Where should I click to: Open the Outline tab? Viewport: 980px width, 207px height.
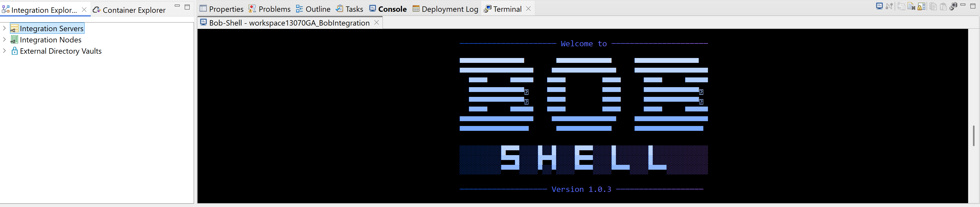(313, 9)
